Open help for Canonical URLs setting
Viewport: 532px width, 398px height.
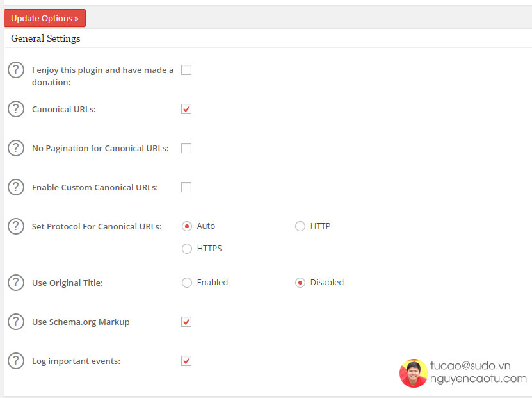pyautogui.click(x=16, y=109)
